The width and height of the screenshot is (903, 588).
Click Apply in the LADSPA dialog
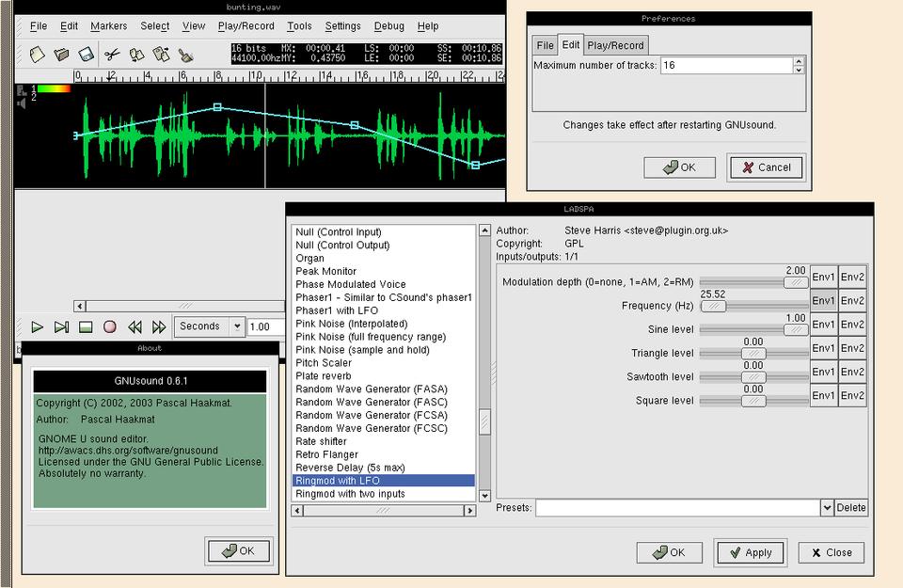[x=750, y=552]
